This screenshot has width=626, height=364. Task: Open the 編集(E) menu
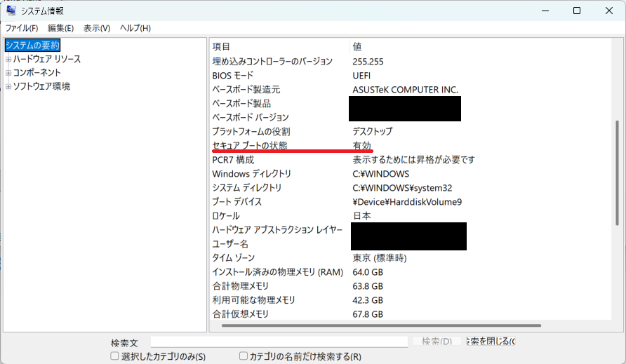click(60, 28)
